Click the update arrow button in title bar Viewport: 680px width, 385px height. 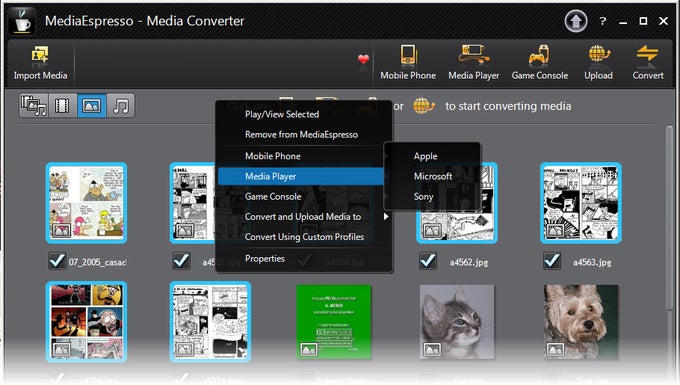click(576, 21)
